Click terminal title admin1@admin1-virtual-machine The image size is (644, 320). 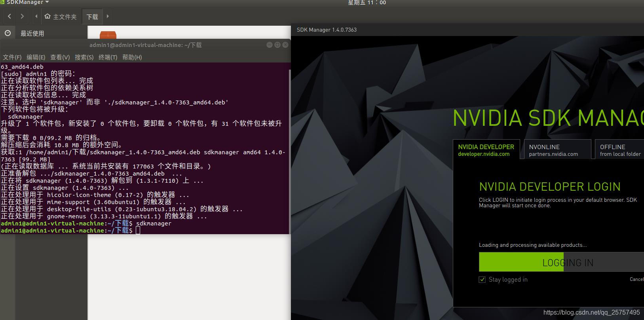click(146, 45)
